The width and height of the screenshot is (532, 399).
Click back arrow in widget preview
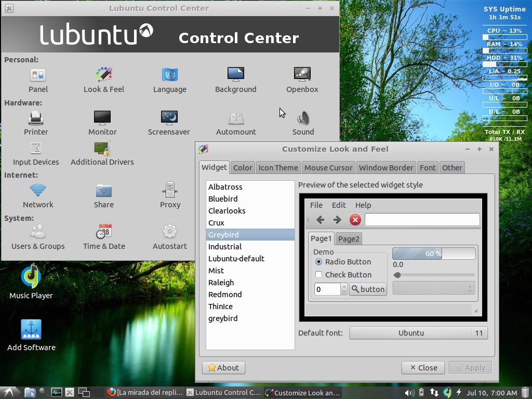point(320,220)
